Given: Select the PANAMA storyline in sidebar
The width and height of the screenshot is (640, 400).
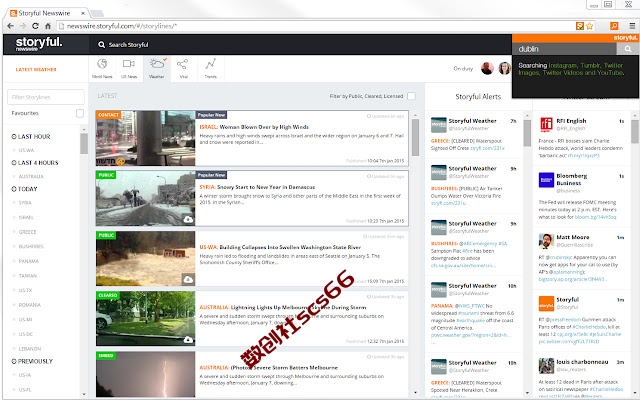Looking at the screenshot, I should (x=29, y=261).
